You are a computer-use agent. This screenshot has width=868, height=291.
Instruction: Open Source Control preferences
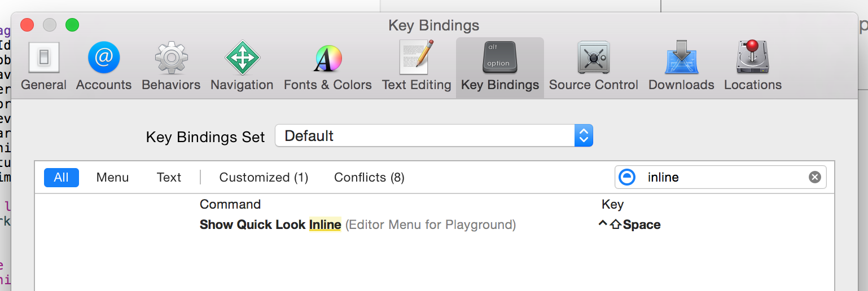click(593, 67)
